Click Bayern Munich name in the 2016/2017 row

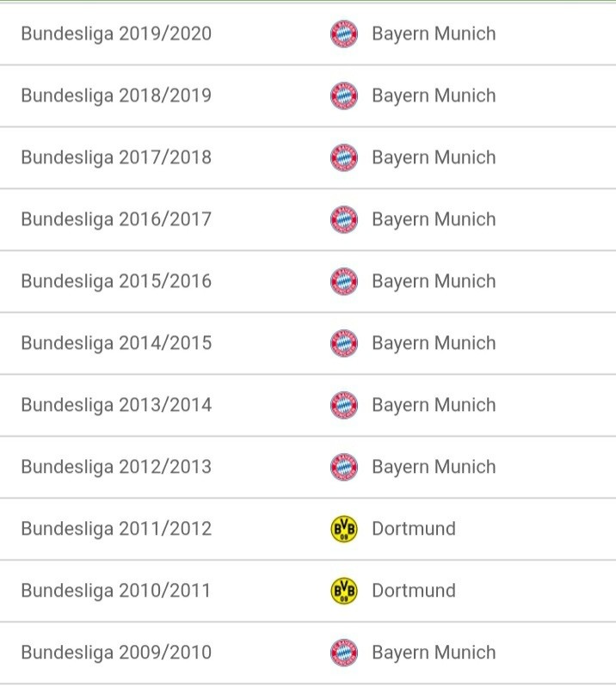coord(434,220)
